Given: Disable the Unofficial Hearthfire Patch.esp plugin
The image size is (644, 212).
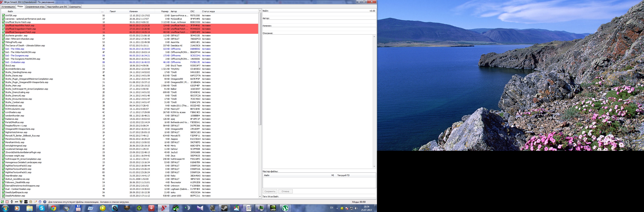Looking at the screenshot, I should 4,26.
